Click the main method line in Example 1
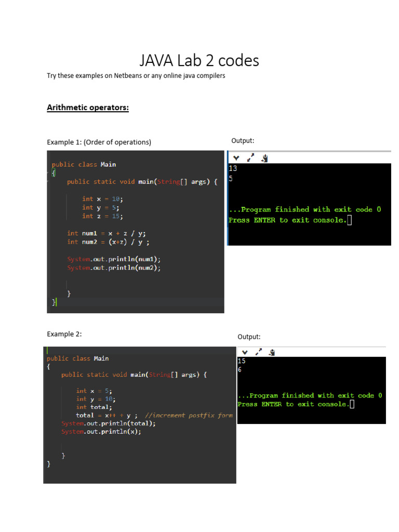Image resolution: width=399 pixels, height=532 pixels. click(x=142, y=182)
